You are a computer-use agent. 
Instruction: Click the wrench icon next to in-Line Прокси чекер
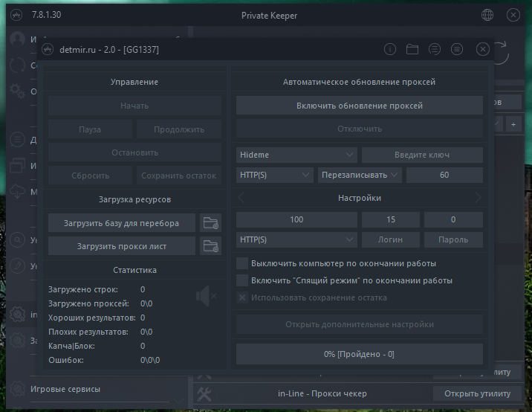point(205,393)
